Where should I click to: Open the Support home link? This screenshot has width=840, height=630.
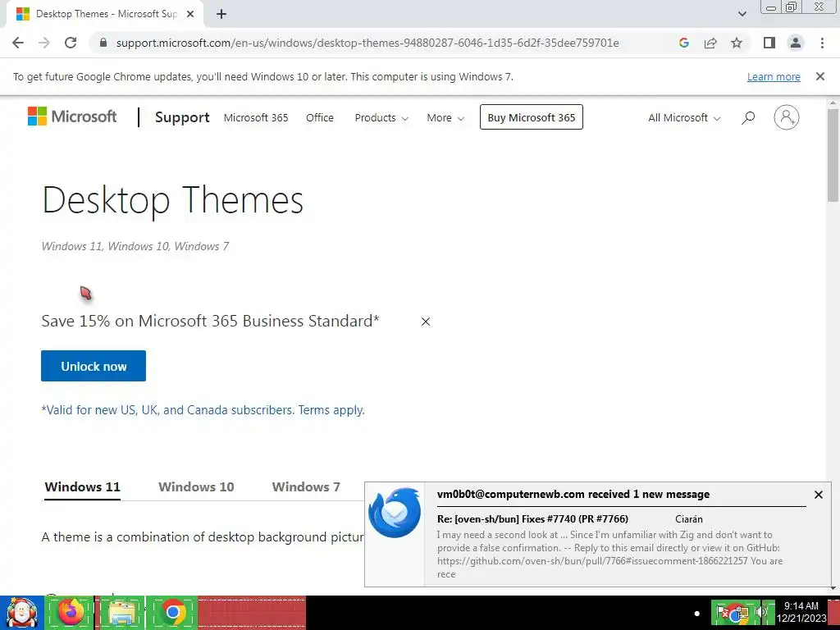pyautogui.click(x=182, y=117)
